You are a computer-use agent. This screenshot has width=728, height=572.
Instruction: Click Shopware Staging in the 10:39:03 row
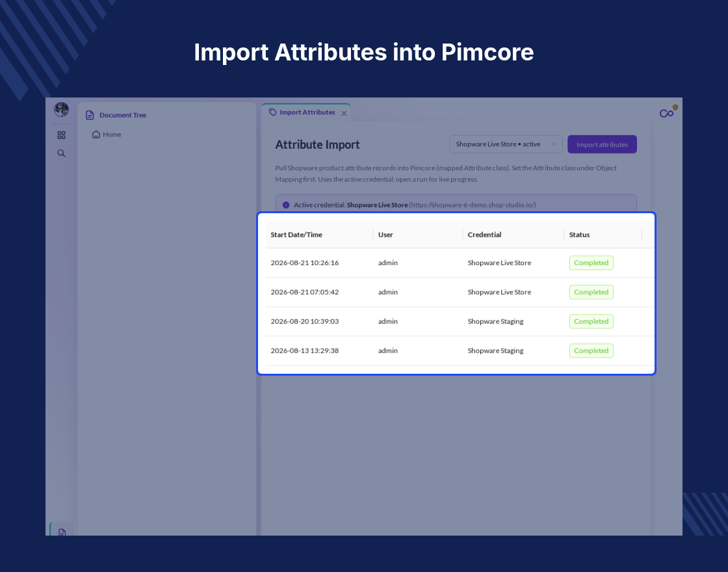coord(495,321)
